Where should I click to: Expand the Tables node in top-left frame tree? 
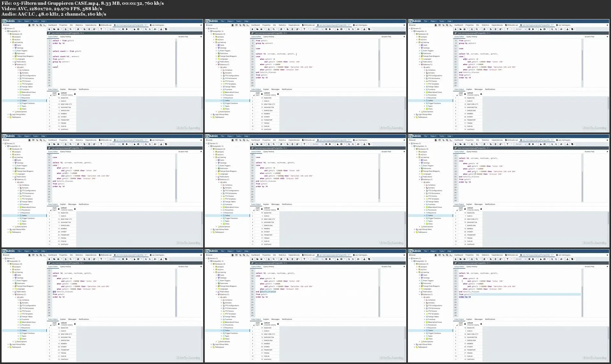[18, 101]
